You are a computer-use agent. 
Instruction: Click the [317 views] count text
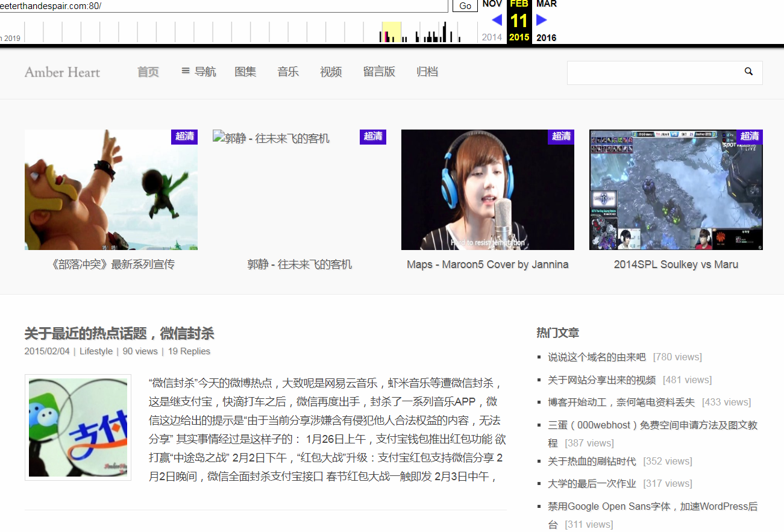point(668,484)
